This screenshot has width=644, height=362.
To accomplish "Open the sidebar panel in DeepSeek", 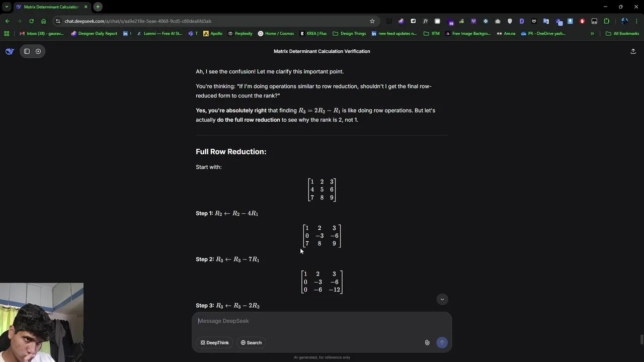I will (x=27, y=51).
